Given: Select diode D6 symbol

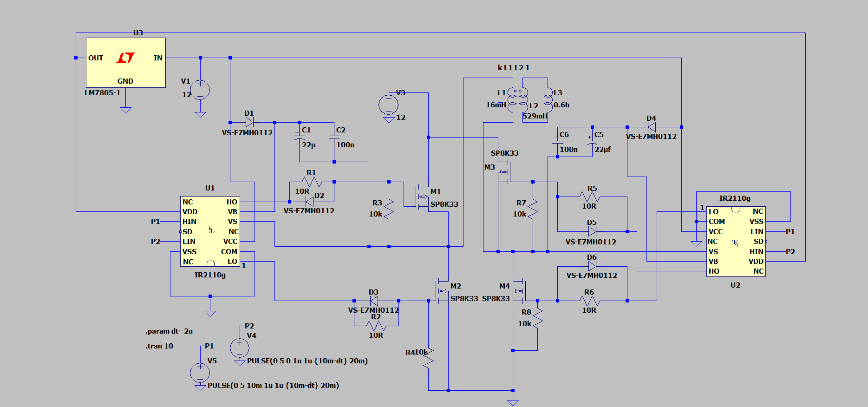Looking at the screenshot, I should pos(592,266).
